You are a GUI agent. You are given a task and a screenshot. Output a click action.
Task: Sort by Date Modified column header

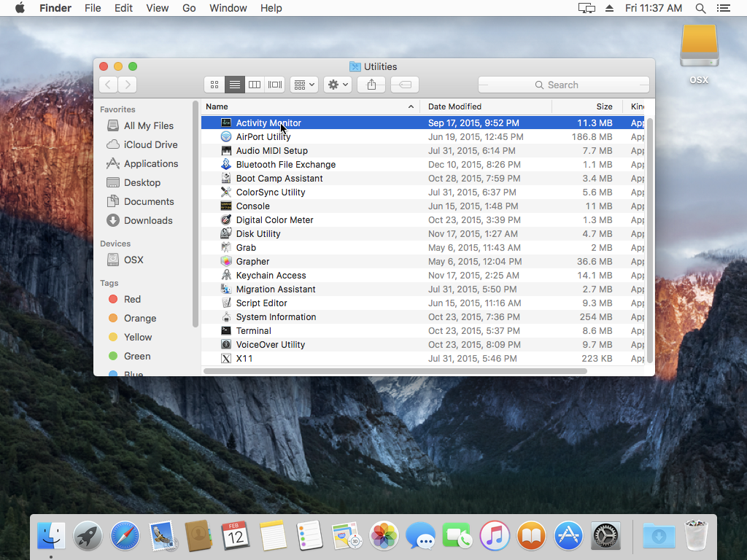click(x=485, y=106)
